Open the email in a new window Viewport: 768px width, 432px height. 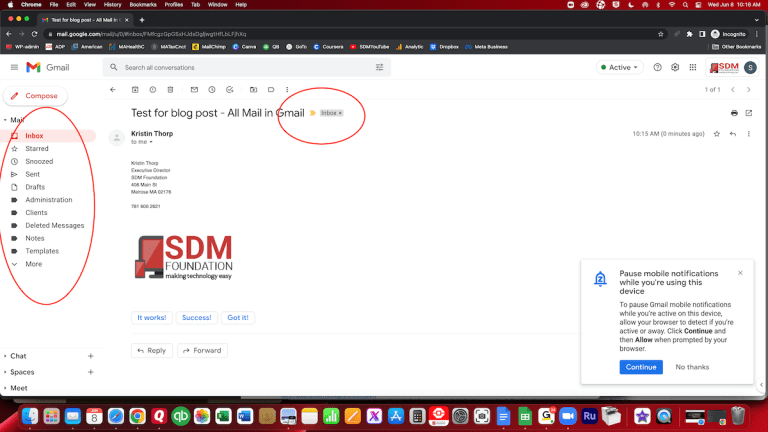[749, 113]
